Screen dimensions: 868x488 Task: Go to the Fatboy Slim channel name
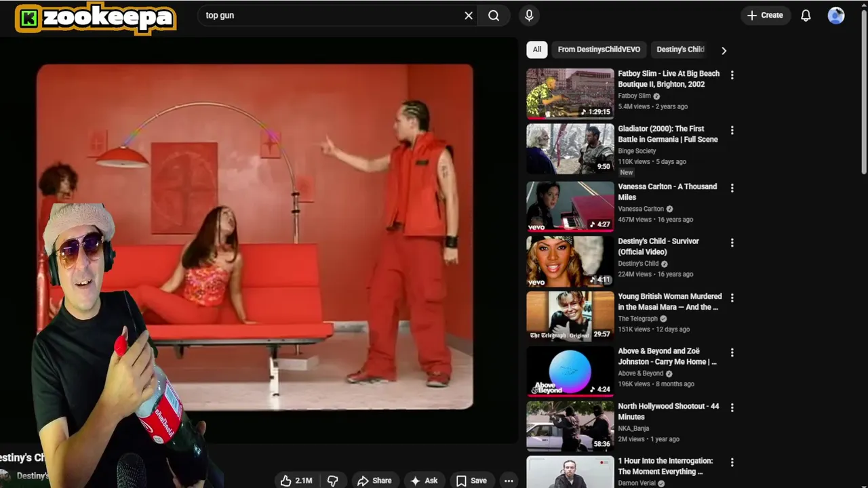(634, 96)
